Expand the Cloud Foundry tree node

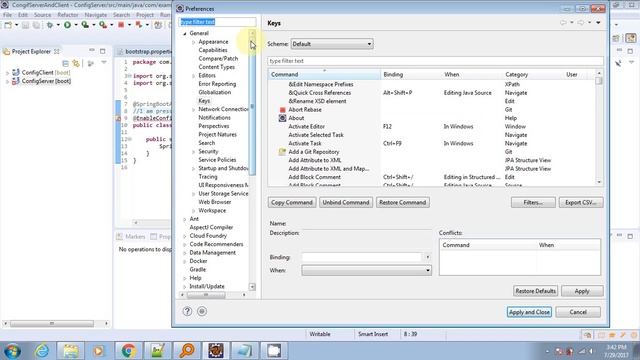click(185, 236)
